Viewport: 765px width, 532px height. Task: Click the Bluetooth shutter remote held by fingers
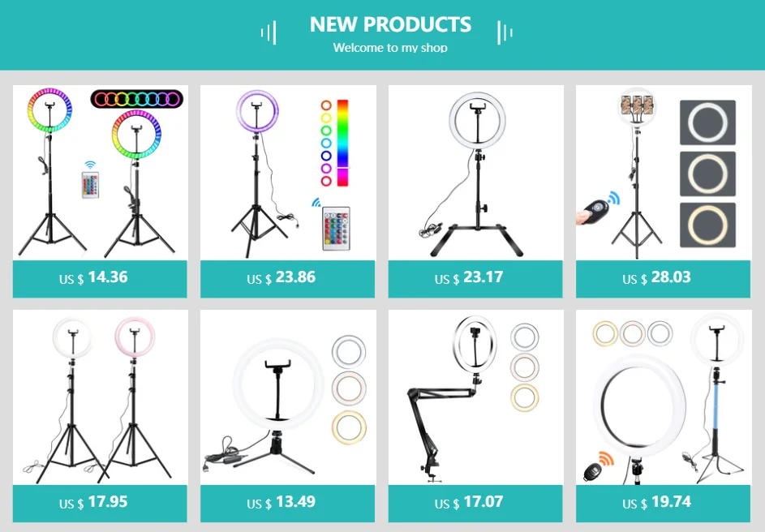coord(595,212)
